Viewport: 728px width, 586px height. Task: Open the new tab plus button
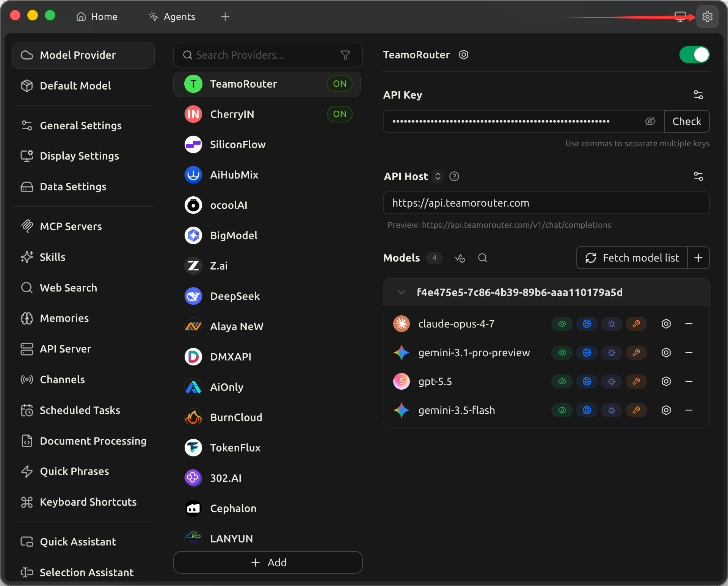coord(225,17)
